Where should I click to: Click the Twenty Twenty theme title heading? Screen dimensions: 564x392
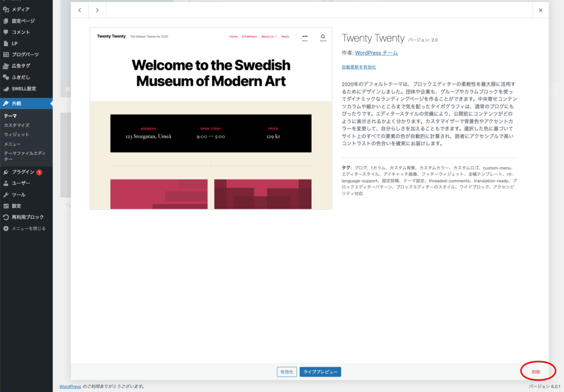(x=373, y=38)
